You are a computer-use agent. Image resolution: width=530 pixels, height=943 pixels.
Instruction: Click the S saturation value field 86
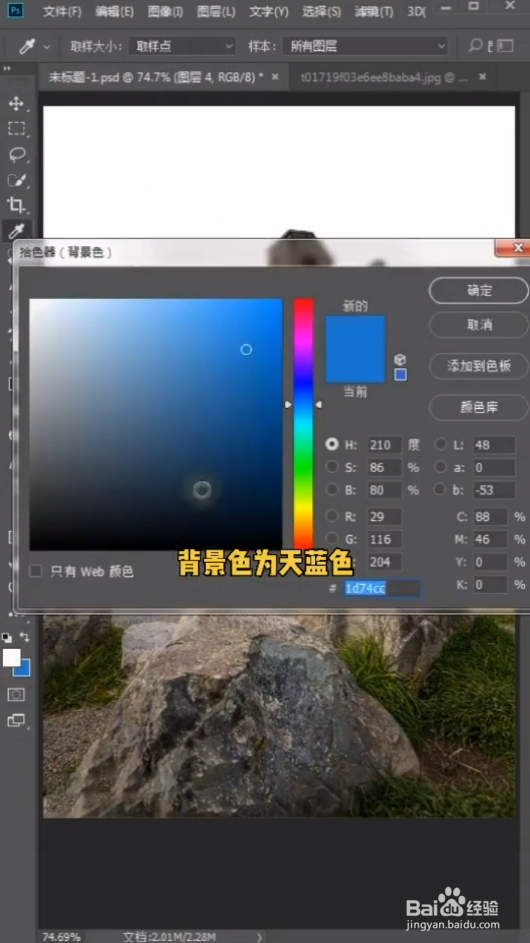tap(384, 467)
